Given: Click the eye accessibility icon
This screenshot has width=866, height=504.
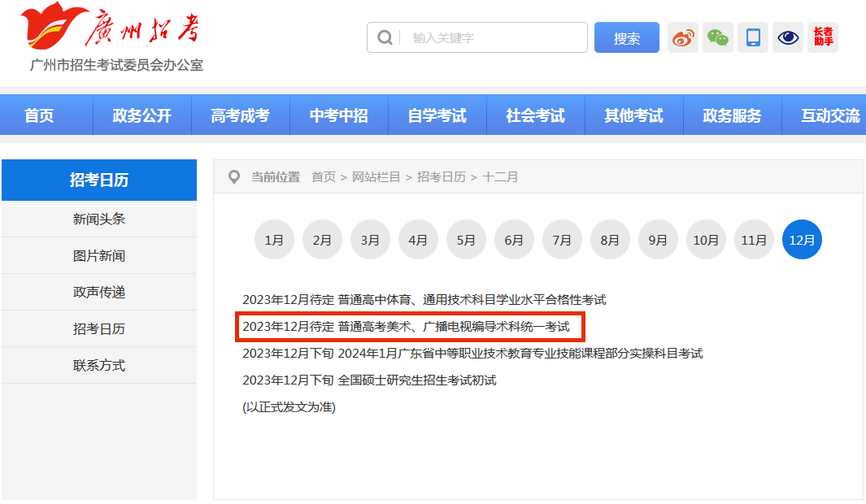Looking at the screenshot, I should pos(788,37).
